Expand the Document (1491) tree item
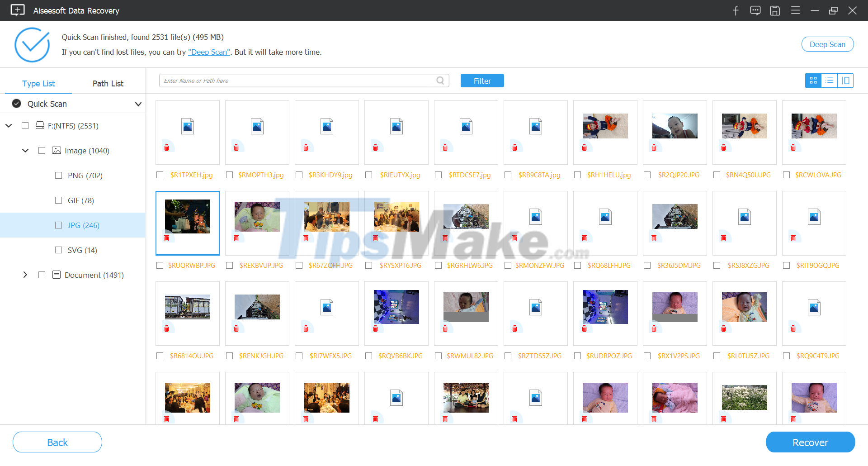 point(25,275)
